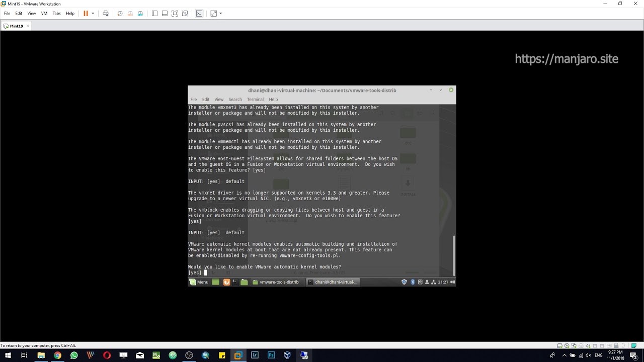Open the terminal's View menu
This screenshot has width=644, height=362.
coord(219,100)
